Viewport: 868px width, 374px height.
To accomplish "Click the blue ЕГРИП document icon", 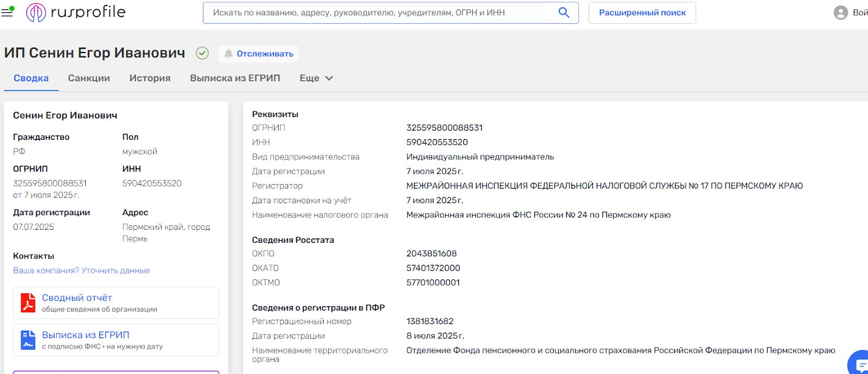I will (x=28, y=340).
